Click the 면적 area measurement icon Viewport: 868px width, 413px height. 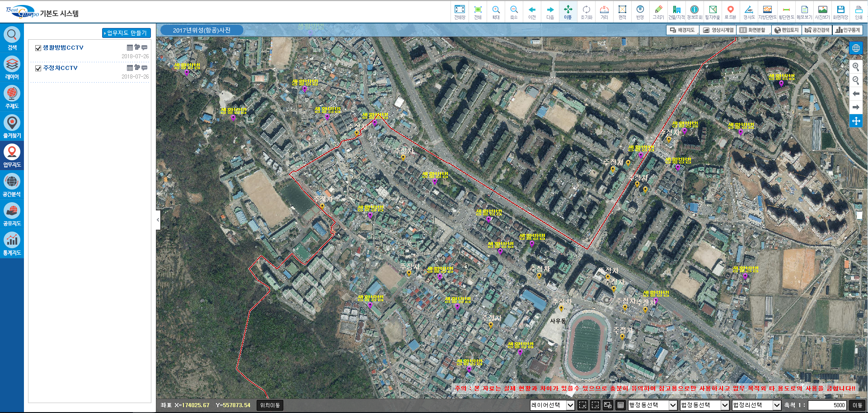tap(622, 12)
